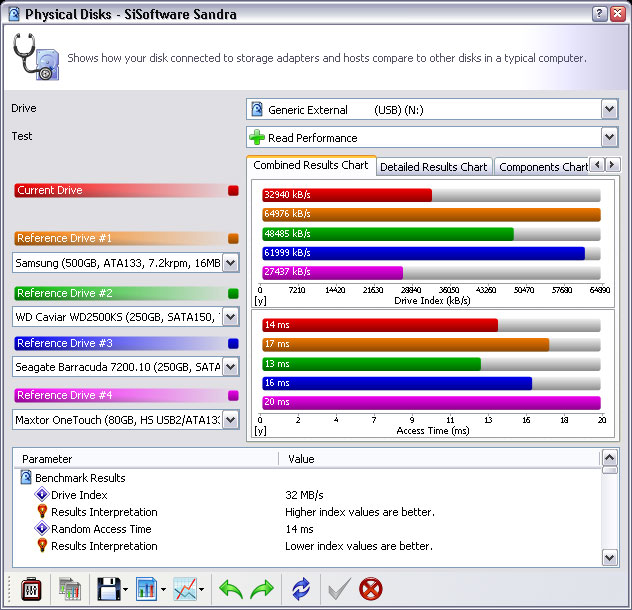Click [y] axis toggle under Access Time chart

point(260,431)
